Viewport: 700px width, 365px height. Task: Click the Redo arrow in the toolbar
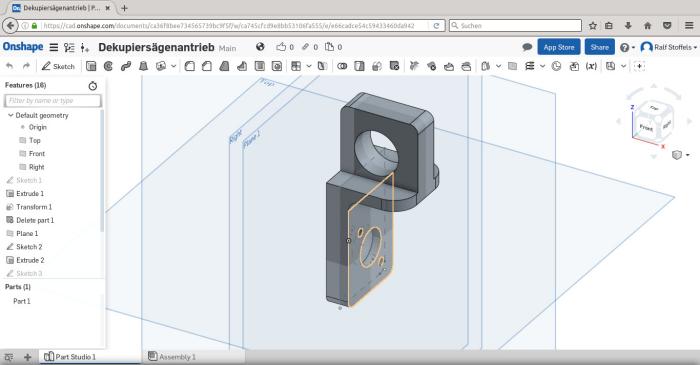click(26, 66)
